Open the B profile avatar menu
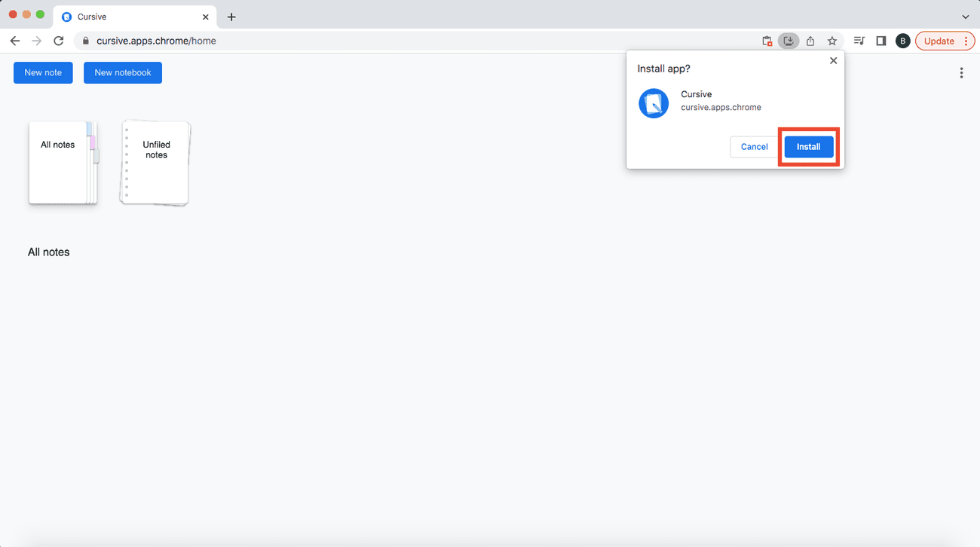 click(x=902, y=41)
